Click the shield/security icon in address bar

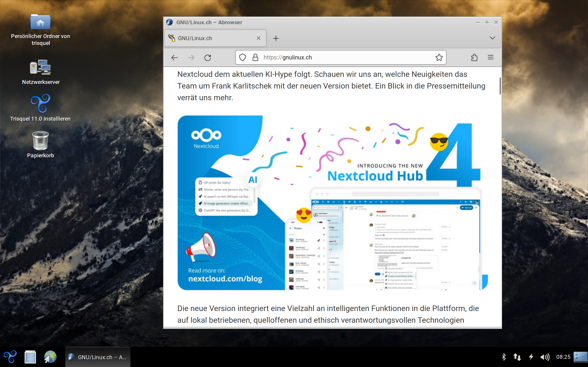click(x=242, y=58)
